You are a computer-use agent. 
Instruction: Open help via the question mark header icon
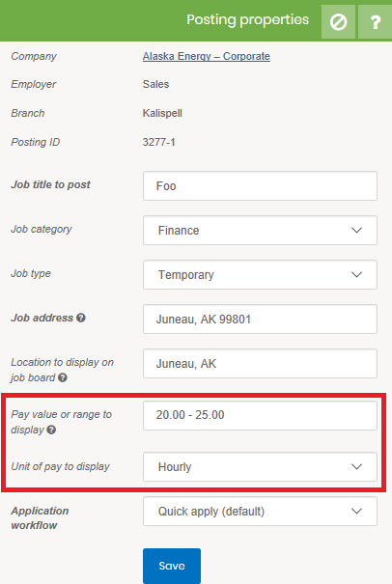(x=376, y=22)
